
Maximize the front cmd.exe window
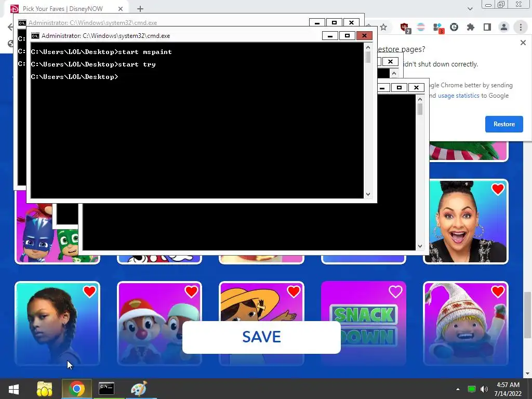point(347,36)
